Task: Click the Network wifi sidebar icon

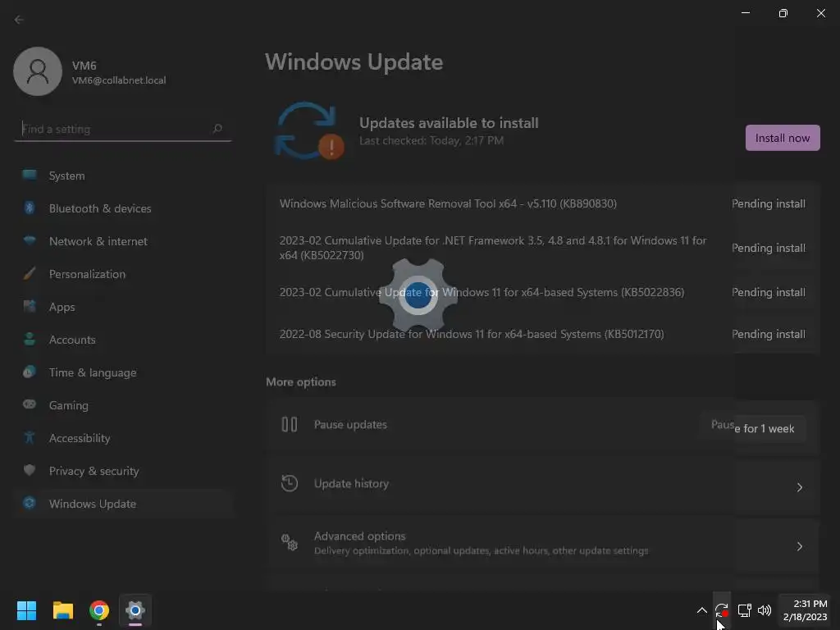Action: point(30,240)
